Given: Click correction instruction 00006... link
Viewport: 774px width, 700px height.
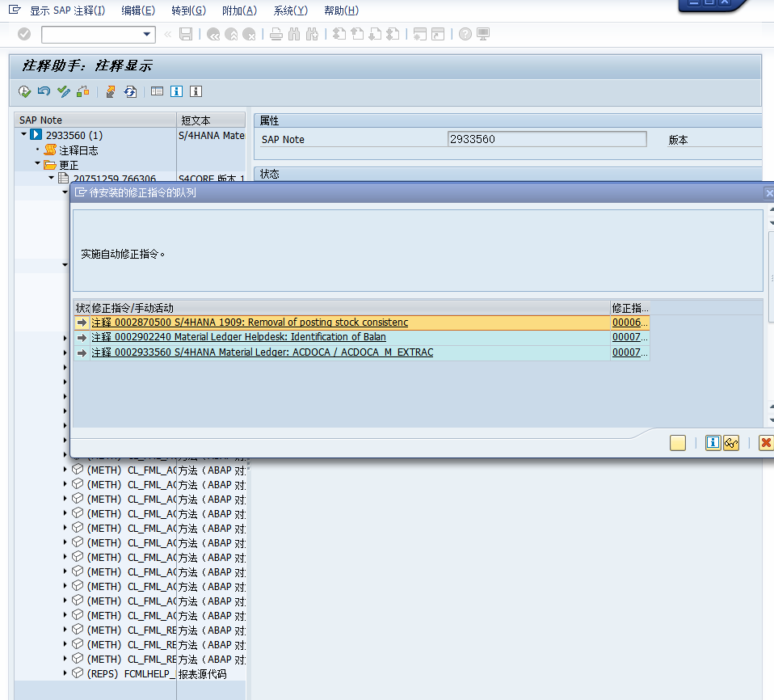Looking at the screenshot, I should pyautogui.click(x=630, y=323).
